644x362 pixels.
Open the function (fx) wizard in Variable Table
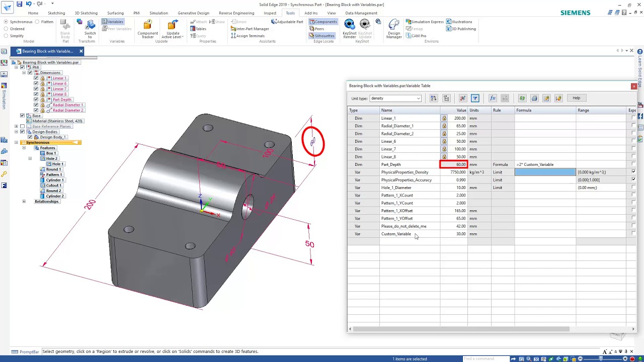point(493,98)
